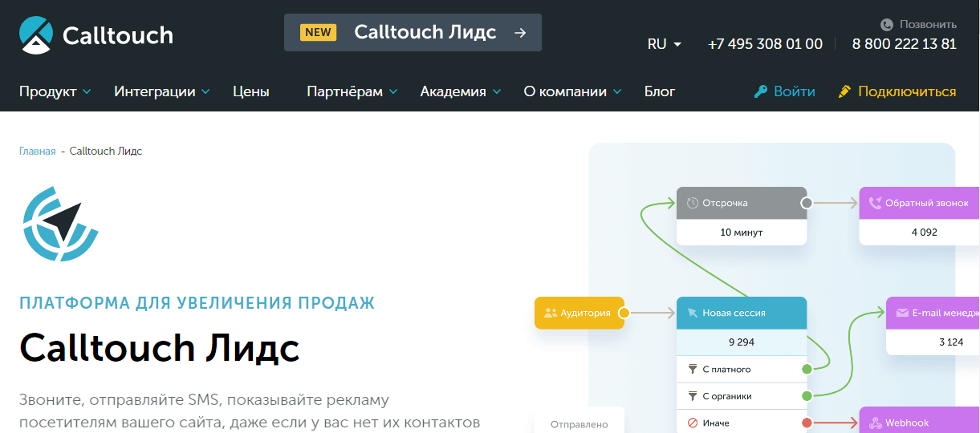Expand the Партнёрам menu
Viewport: 980px width, 433px height.
(352, 91)
